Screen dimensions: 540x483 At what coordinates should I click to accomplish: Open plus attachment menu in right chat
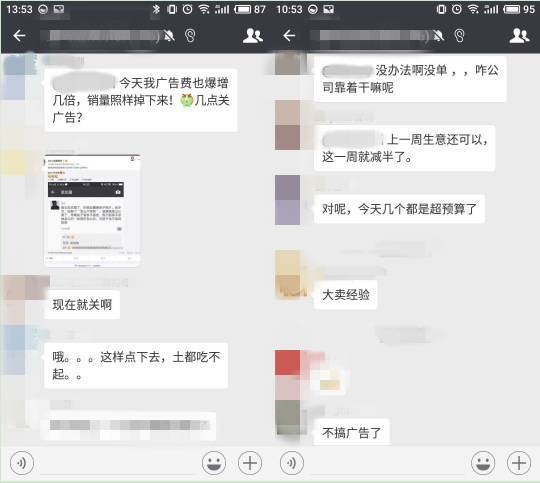point(519,463)
